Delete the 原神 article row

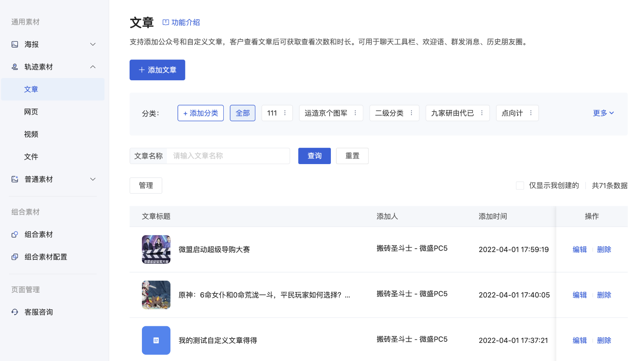tap(604, 295)
